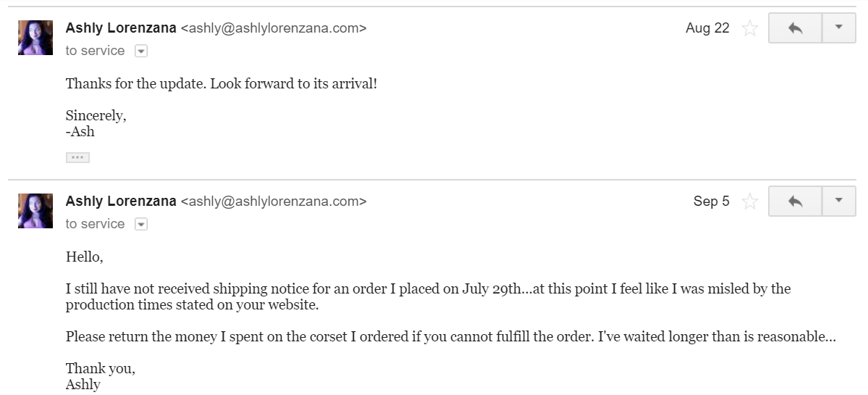
Task: Open more options for Sep 5 message
Action: point(838,201)
